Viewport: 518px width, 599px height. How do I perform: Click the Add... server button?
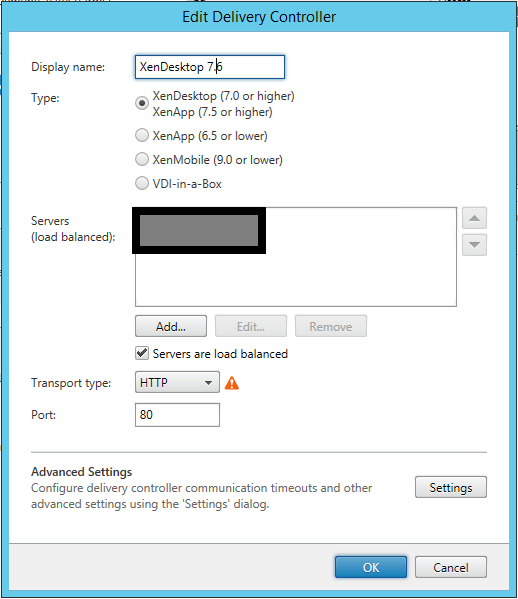point(171,326)
